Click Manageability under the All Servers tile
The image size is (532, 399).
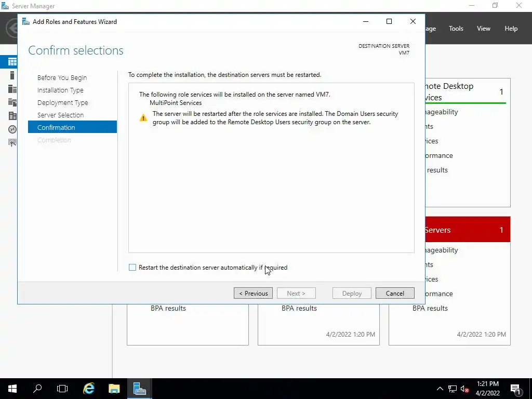(442, 250)
